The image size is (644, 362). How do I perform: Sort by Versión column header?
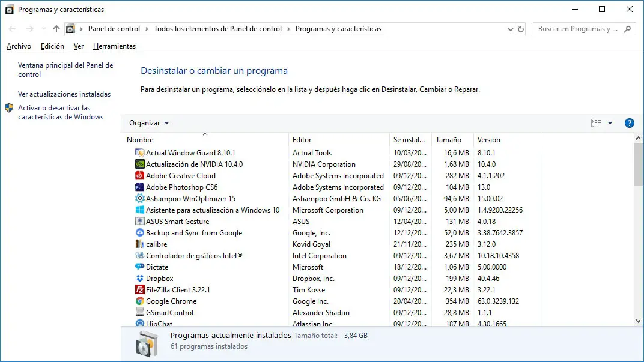(x=507, y=140)
